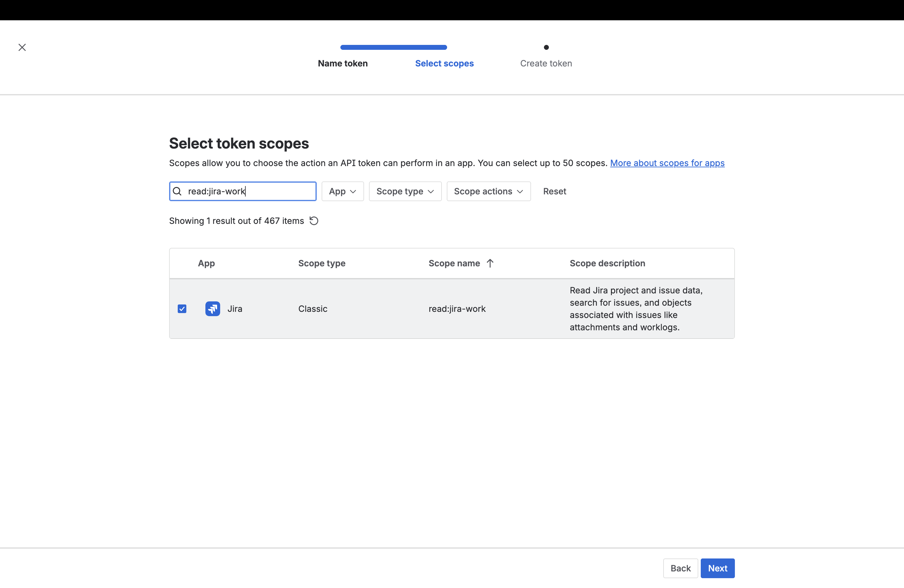Expand the Scope type filter
The image size is (904, 588).
click(x=405, y=191)
